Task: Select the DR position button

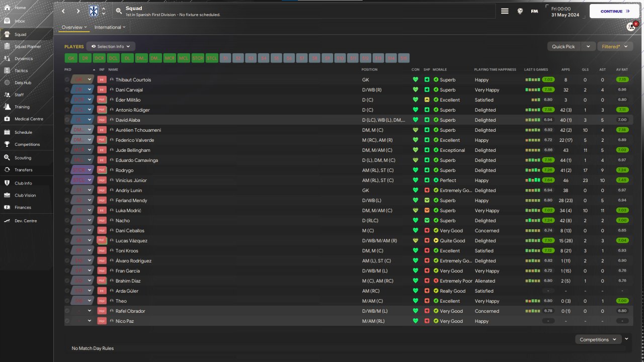Action: 86,58
